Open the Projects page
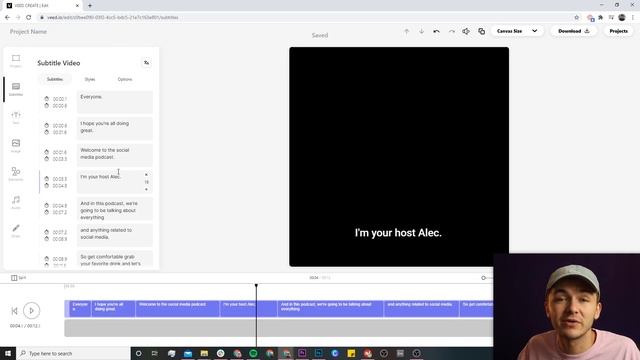 tap(618, 31)
